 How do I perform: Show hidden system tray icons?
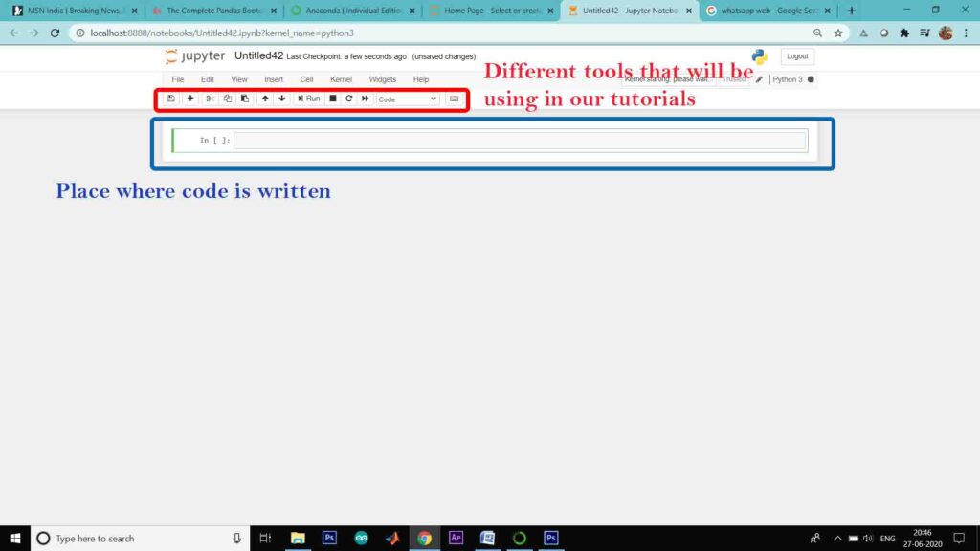coord(837,538)
